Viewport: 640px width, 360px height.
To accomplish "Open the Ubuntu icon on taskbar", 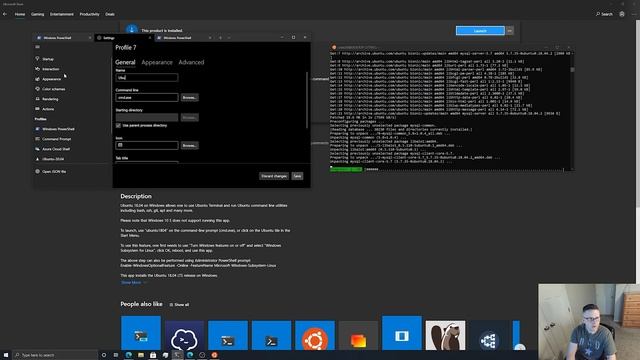I will [x=214, y=355].
